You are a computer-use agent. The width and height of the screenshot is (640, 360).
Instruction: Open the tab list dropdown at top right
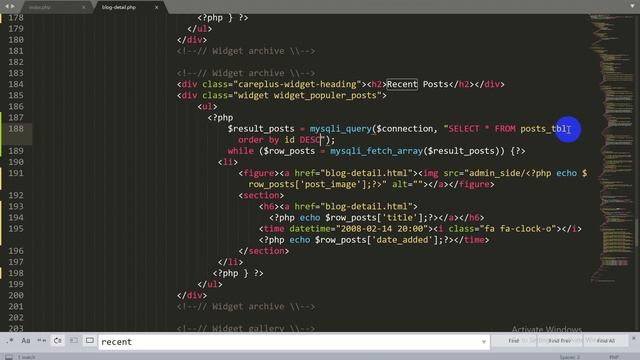[632, 6]
